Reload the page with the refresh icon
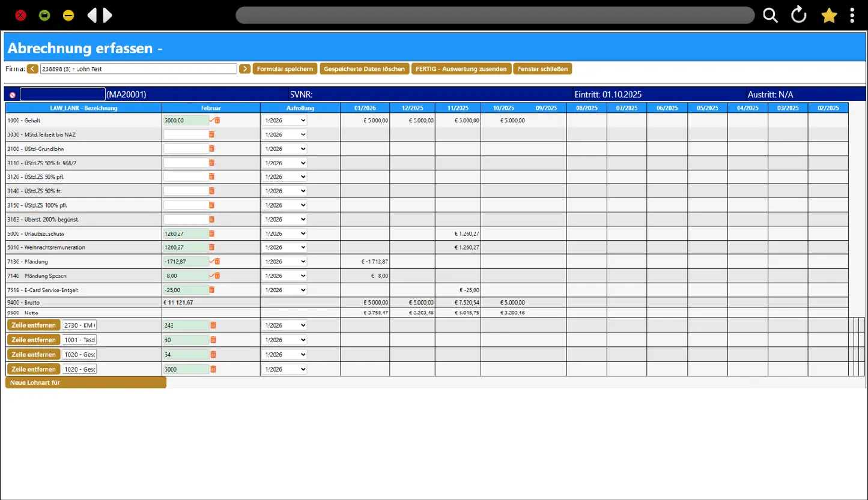868x500 pixels. coord(799,15)
